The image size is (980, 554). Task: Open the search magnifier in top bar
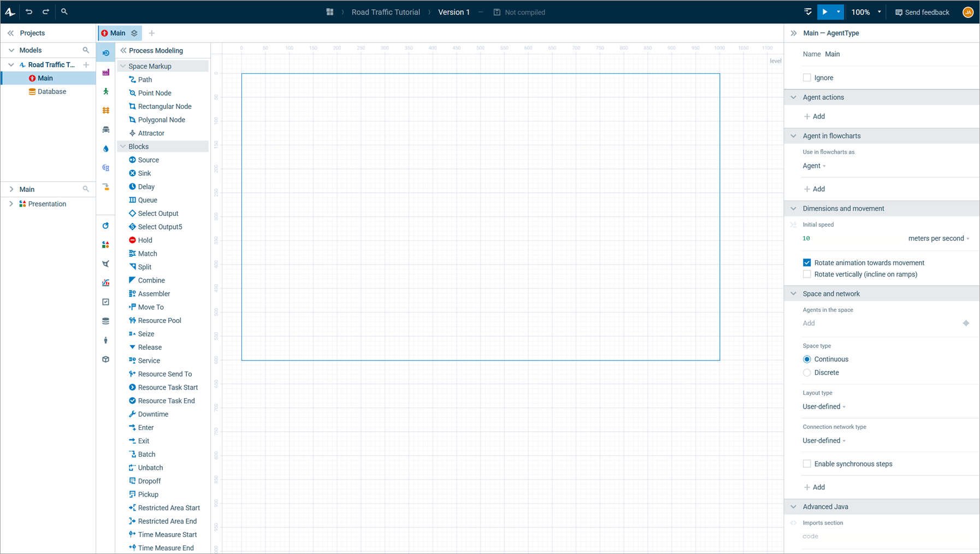point(64,11)
